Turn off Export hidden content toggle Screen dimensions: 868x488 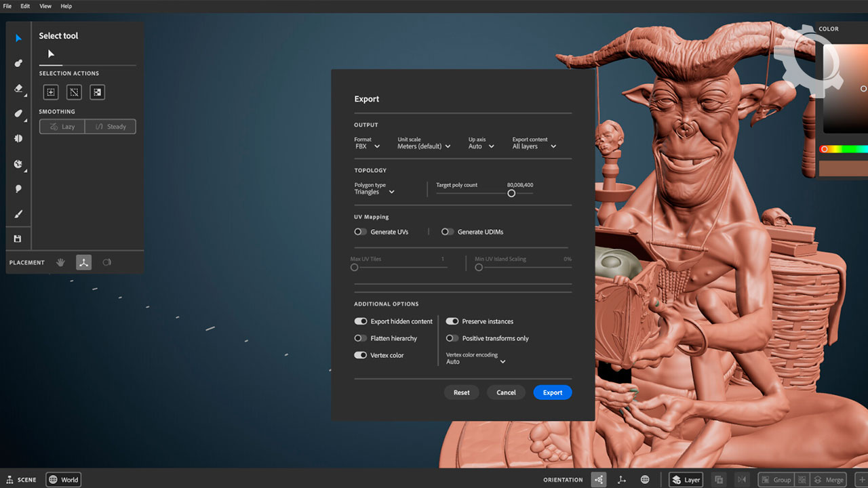tap(360, 321)
